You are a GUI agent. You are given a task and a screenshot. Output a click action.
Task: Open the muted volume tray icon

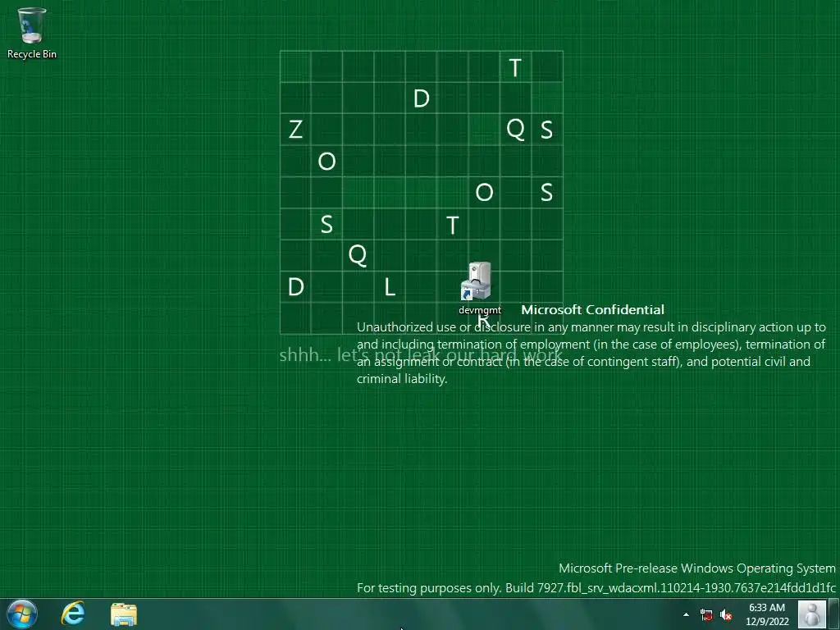[x=726, y=614]
